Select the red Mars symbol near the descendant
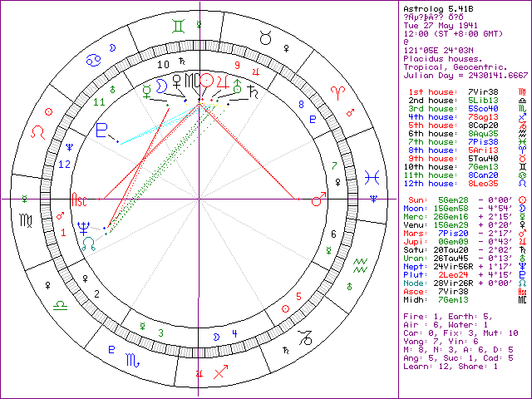Screen dimensions: 532x399 coord(317,199)
